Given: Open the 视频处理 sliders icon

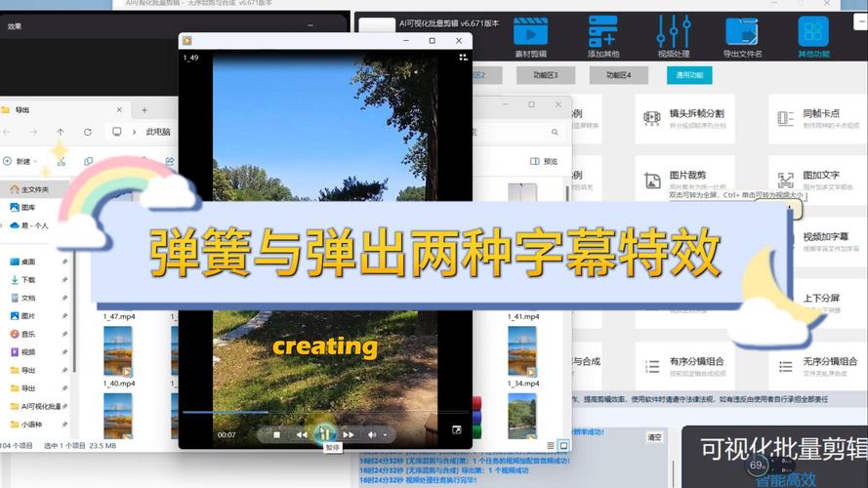Looking at the screenshot, I should click(x=674, y=31).
